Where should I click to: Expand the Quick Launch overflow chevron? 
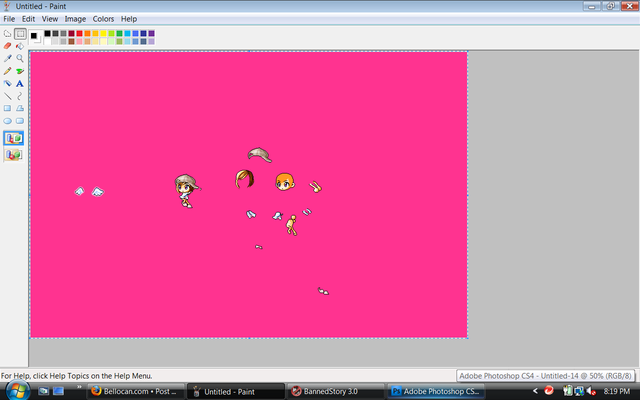79,387
